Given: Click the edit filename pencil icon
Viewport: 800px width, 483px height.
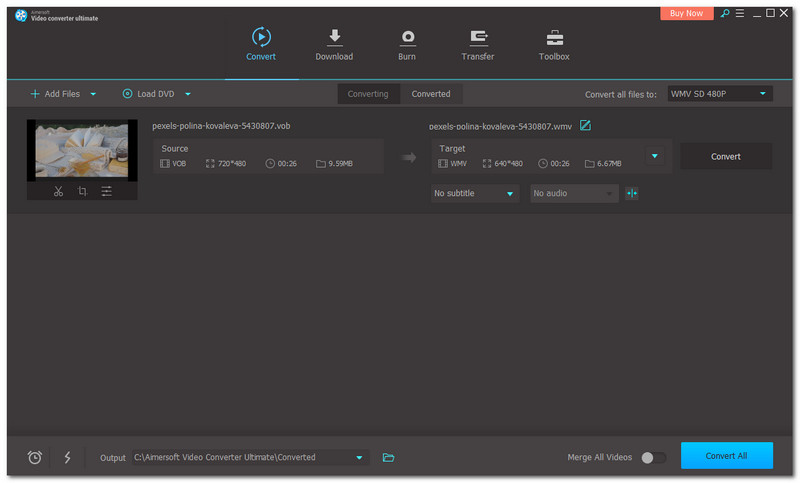Looking at the screenshot, I should 586,125.
